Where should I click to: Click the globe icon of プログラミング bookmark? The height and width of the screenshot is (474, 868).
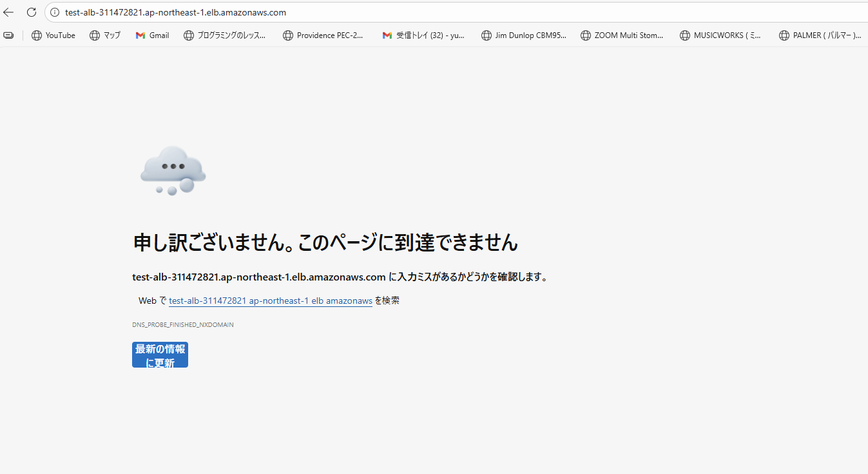pyautogui.click(x=189, y=35)
